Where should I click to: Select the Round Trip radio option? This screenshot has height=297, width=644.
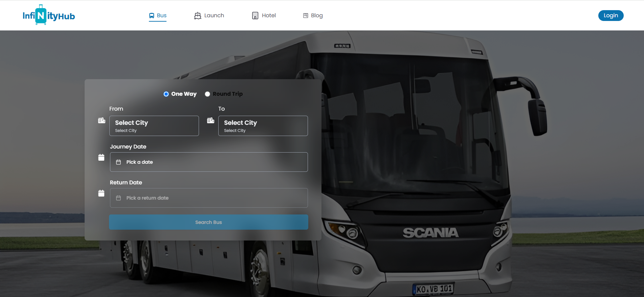click(x=207, y=94)
